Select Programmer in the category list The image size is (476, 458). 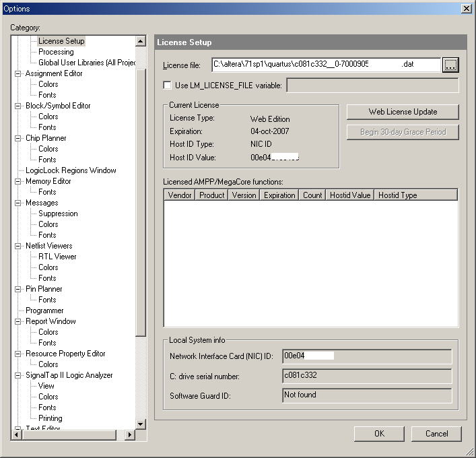(x=44, y=310)
